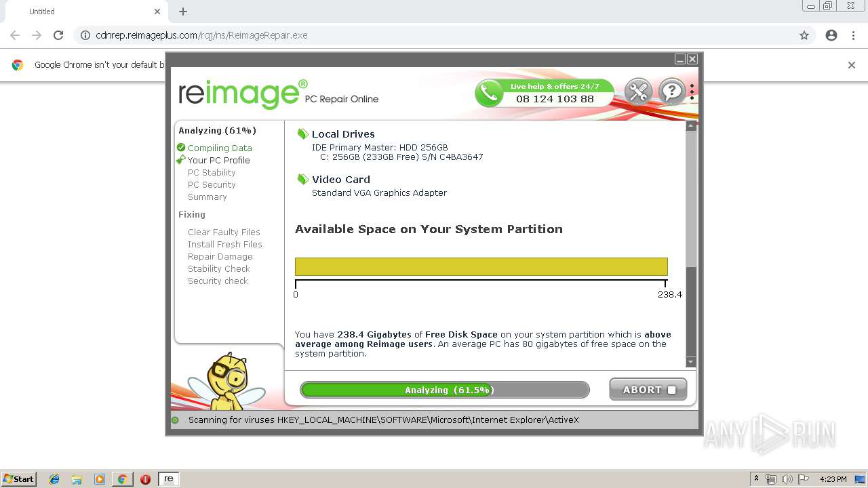Open the Reimage tools settings icon
The width and height of the screenshot is (868, 488).
638,91
